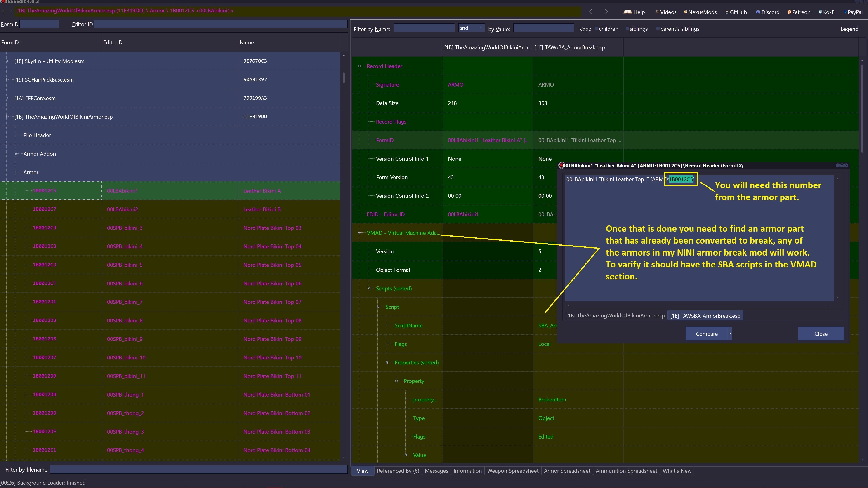The height and width of the screenshot is (488, 868).
Task: Click the forward navigation arrow
Action: (606, 12)
